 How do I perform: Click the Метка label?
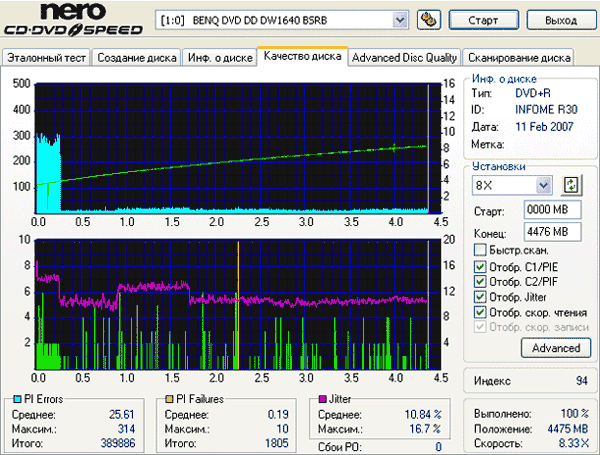click(x=487, y=145)
